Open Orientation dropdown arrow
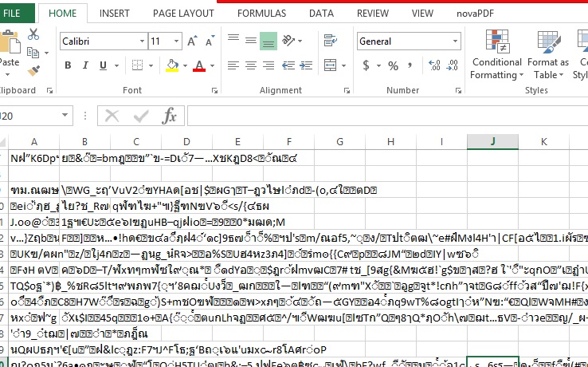Image resolution: width=588 pixels, height=367 pixels. (300, 41)
